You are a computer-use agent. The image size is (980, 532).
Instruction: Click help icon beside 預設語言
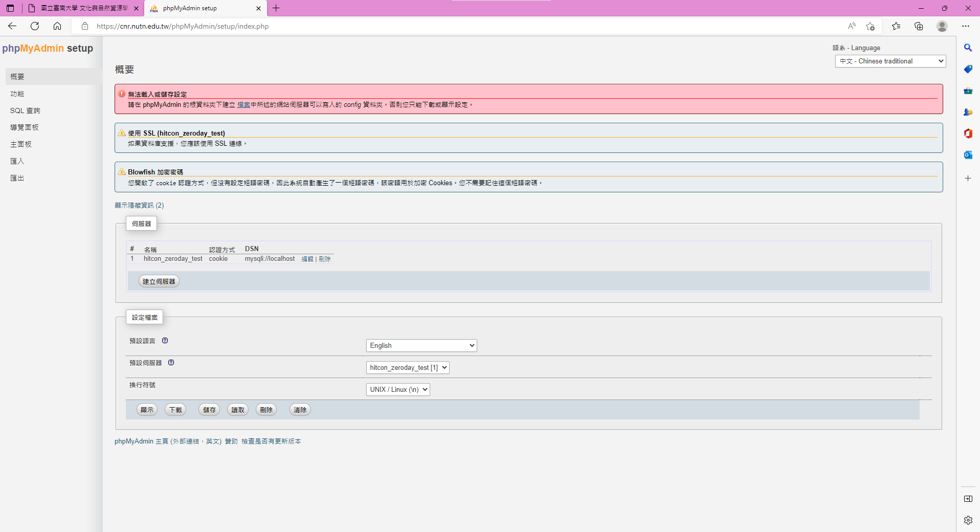tap(165, 341)
